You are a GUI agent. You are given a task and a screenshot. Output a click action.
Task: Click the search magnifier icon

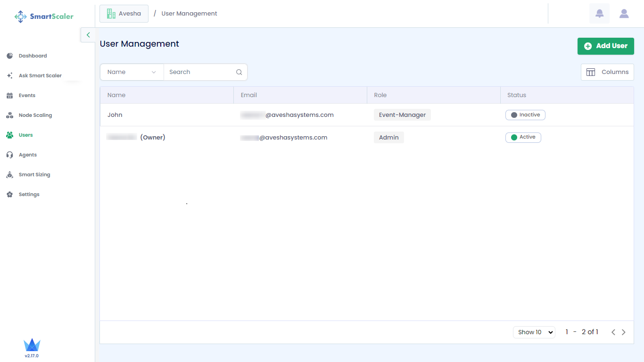tap(239, 72)
